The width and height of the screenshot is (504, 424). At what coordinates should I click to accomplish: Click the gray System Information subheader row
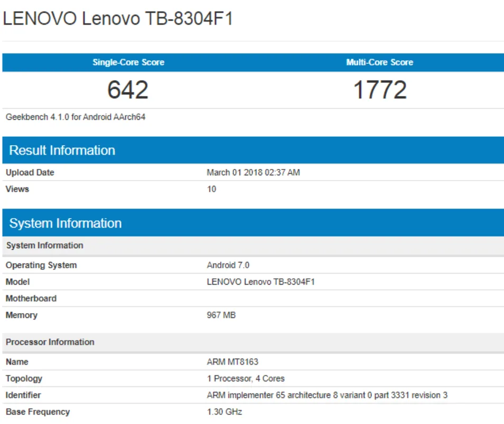pos(253,246)
